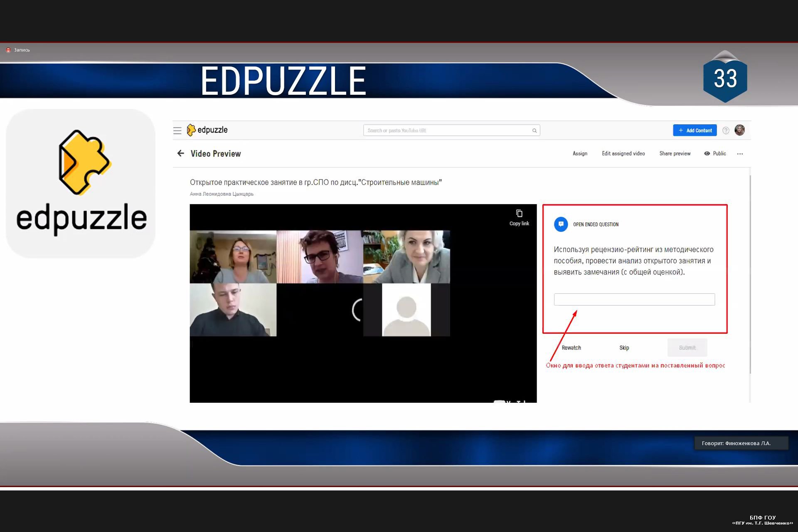Click the page vertical scrollbar
798x532 pixels.
[x=750, y=274]
